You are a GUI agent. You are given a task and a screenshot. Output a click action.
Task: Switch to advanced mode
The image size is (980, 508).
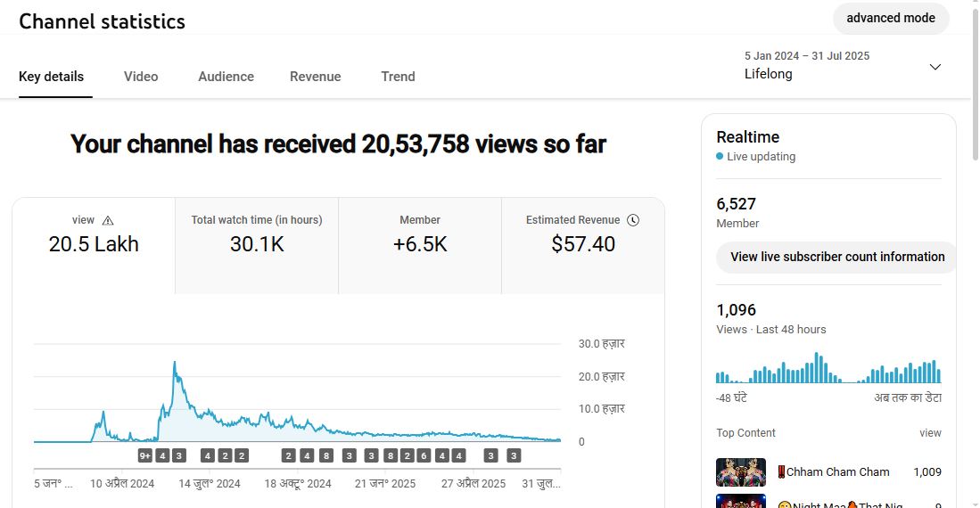890,18
